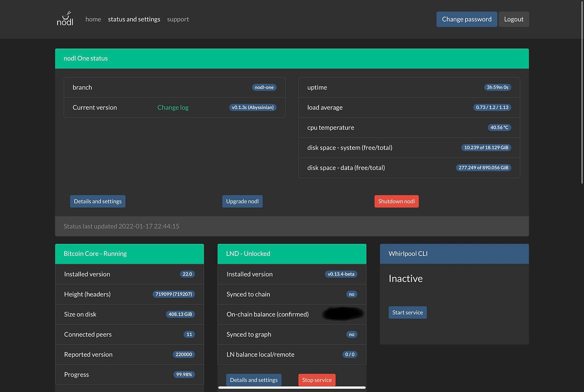Go to the home page
This screenshot has height=392, width=584.
tap(93, 19)
